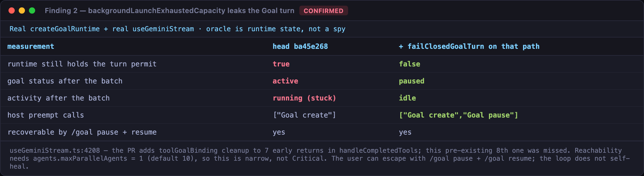Click the 'head ba45e268' column header
The image size is (644, 176).
coord(300,46)
